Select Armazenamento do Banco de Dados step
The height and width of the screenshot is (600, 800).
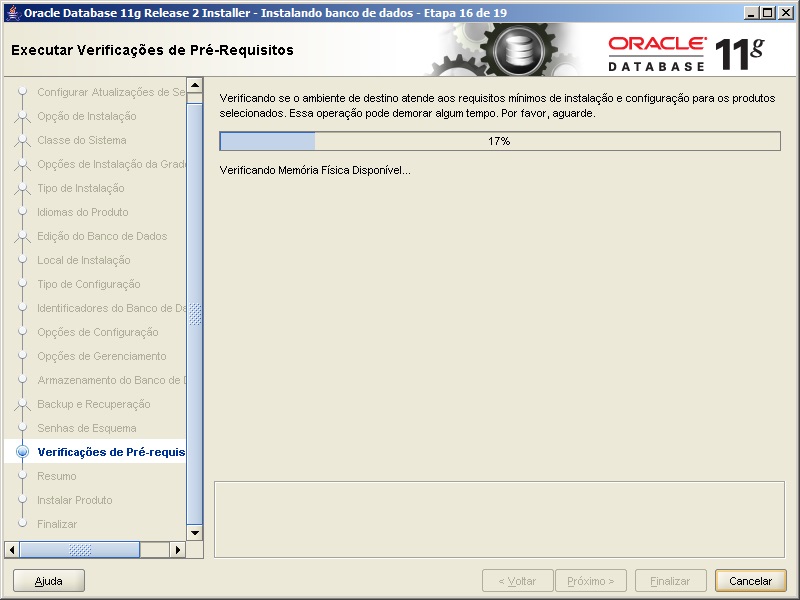pos(111,380)
